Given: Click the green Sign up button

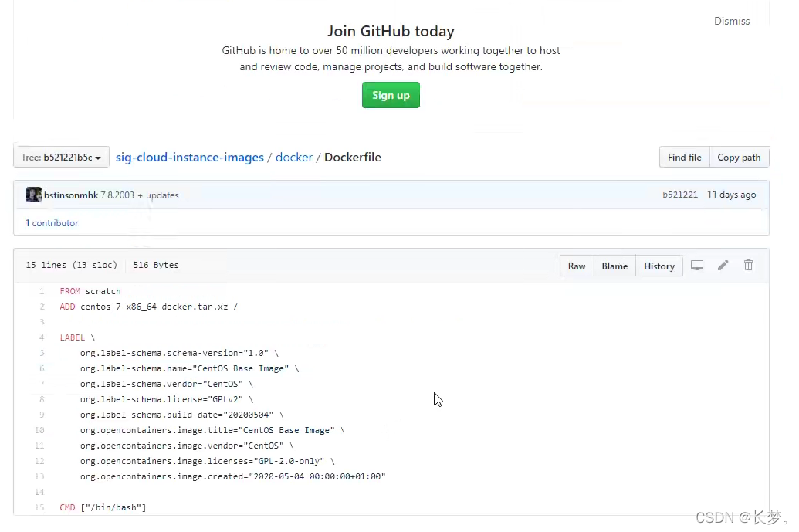Looking at the screenshot, I should coord(391,95).
